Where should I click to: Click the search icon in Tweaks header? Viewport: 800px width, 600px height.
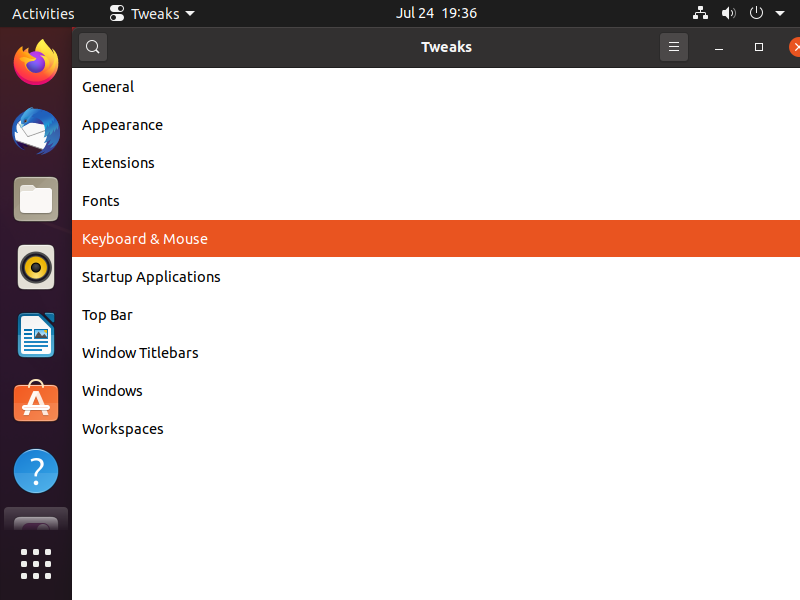[x=93, y=47]
